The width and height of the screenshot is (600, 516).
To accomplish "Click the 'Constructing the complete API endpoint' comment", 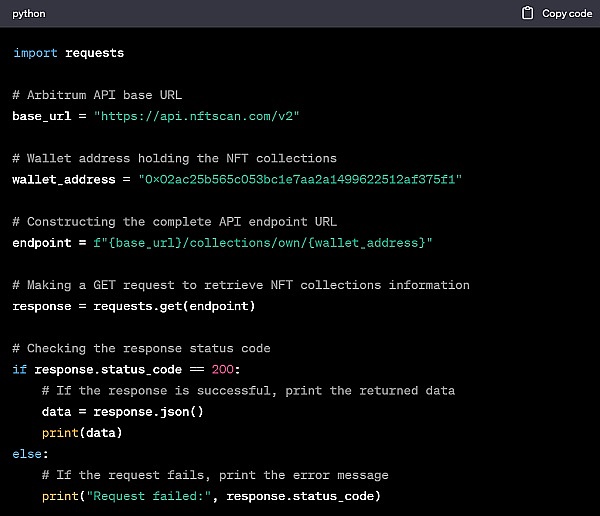I will pyautogui.click(x=185, y=221).
